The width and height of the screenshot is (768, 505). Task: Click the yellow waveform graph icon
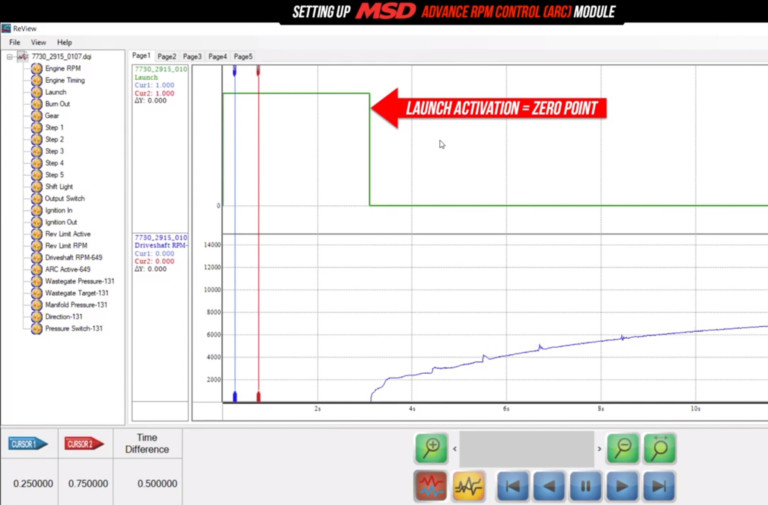[x=469, y=486]
